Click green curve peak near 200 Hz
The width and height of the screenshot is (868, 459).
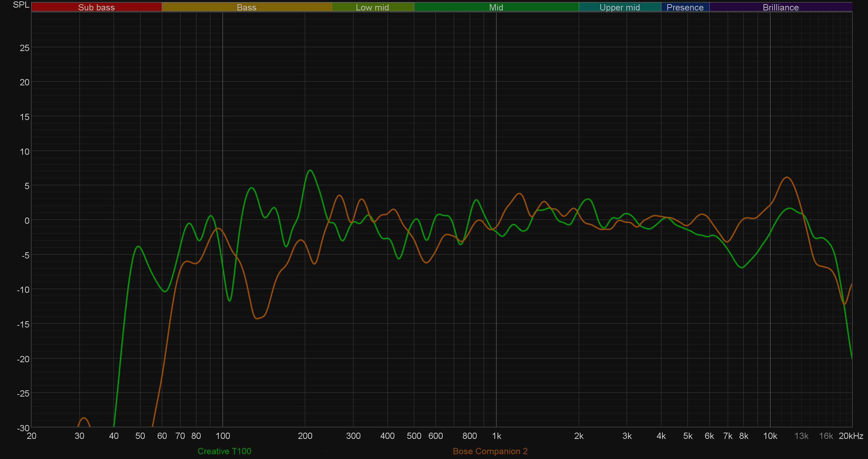click(x=310, y=170)
